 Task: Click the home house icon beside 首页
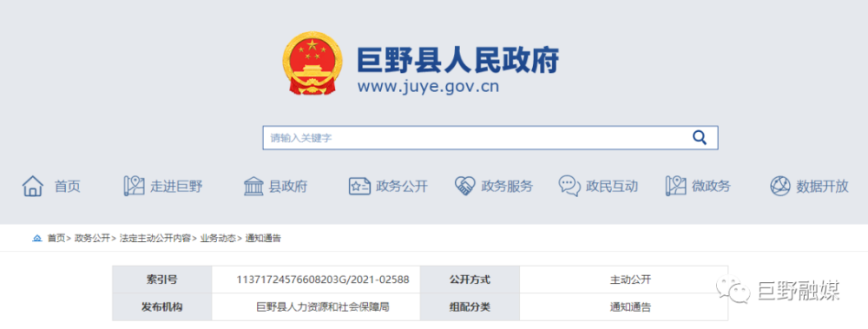click(33, 186)
